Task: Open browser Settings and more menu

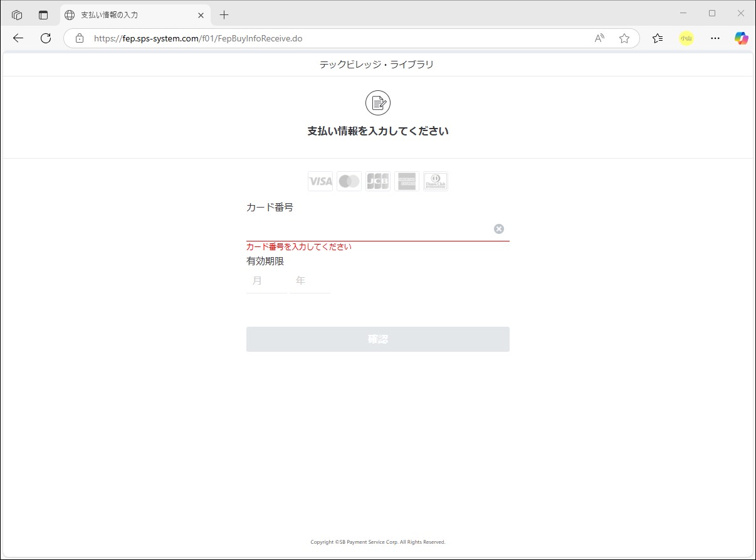Action: pos(715,38)
